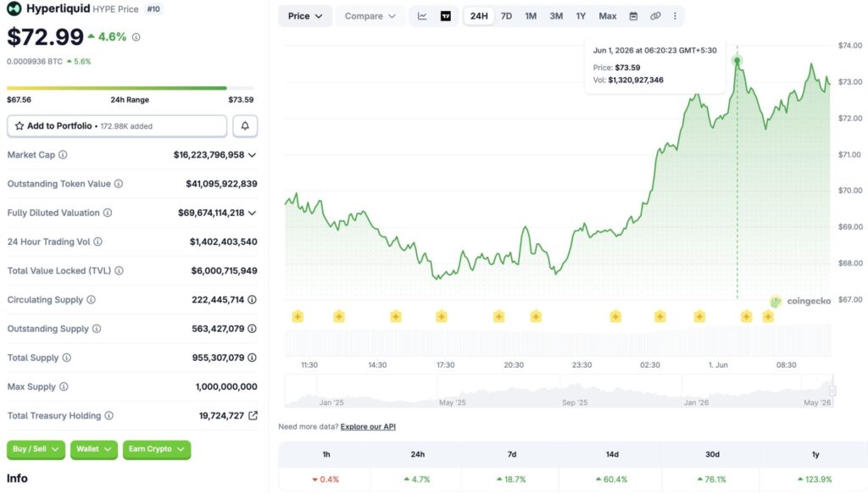The height and width of the screenshot is (494, 868).
Task: Click the last yellow news marker below chart
Action: click(768, 316)
